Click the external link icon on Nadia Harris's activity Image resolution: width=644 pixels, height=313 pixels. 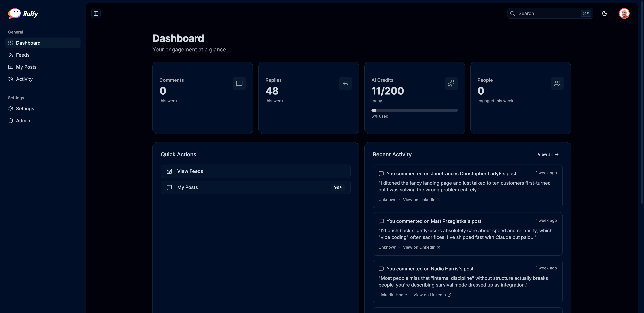click(x=449, y=295)
